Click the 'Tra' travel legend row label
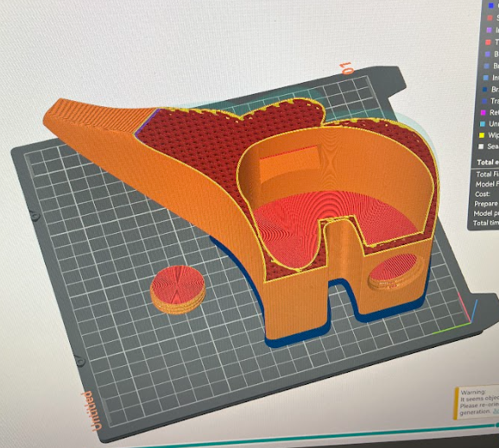Image resolution: width=499 pixels, height=448 pixels. (495, 101)
